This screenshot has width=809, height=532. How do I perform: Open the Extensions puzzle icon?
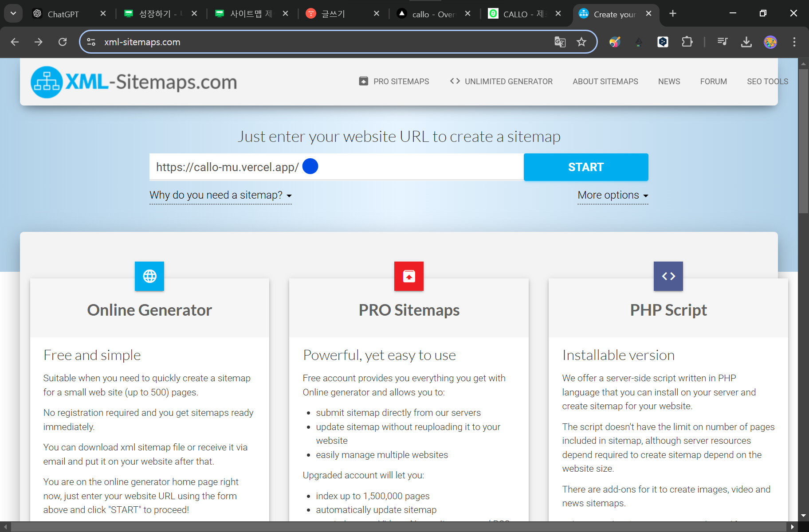click(x=687, y=42)
